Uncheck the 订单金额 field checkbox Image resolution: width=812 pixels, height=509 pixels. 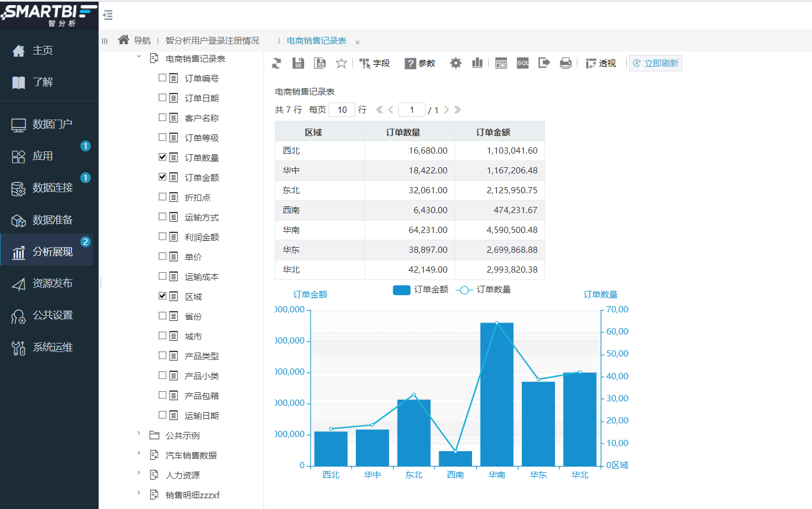pos(163,177)
